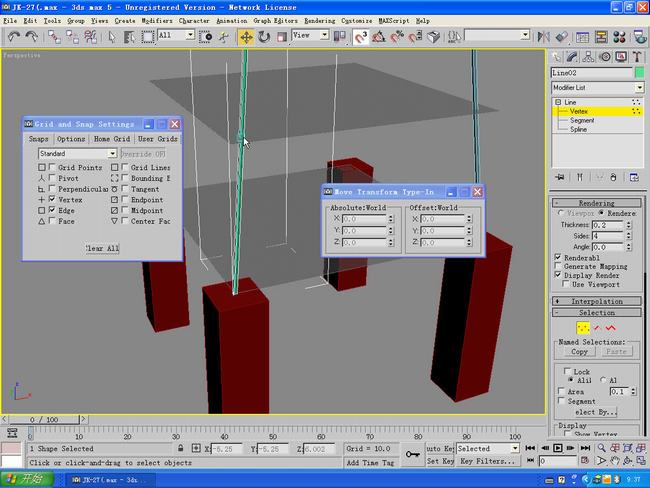Uncheck the Vertex snap checkbox
Screen dimensions: 650x488
pos(52,199)
